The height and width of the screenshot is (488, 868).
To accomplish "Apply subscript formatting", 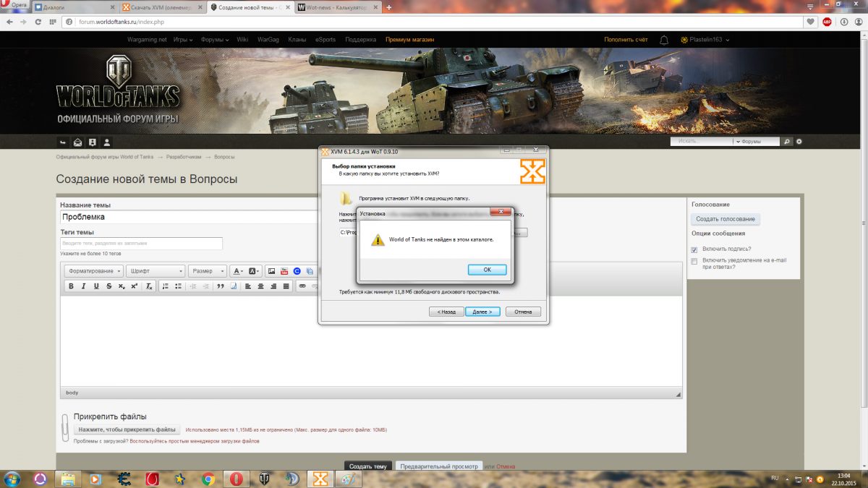I will point(122,286).
